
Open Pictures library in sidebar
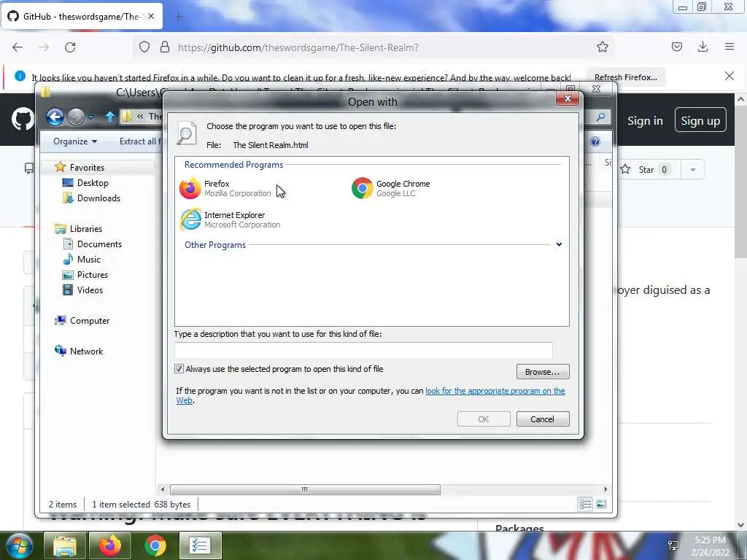click(93, 275)
